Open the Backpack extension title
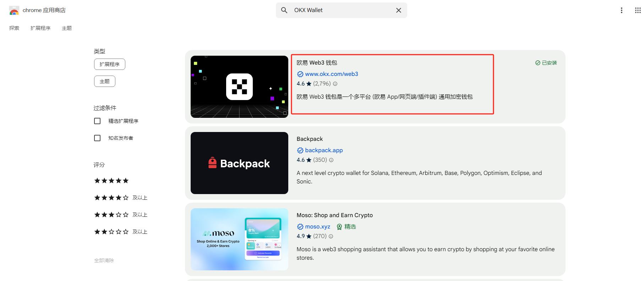The image size is (644, 281). 310,139
